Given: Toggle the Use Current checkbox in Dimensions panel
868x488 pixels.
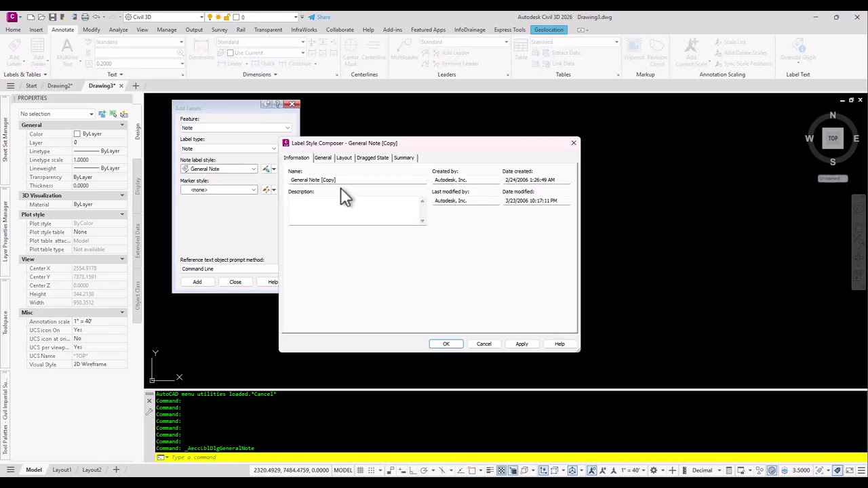Looking at the screenshot, I should point(231,53).
